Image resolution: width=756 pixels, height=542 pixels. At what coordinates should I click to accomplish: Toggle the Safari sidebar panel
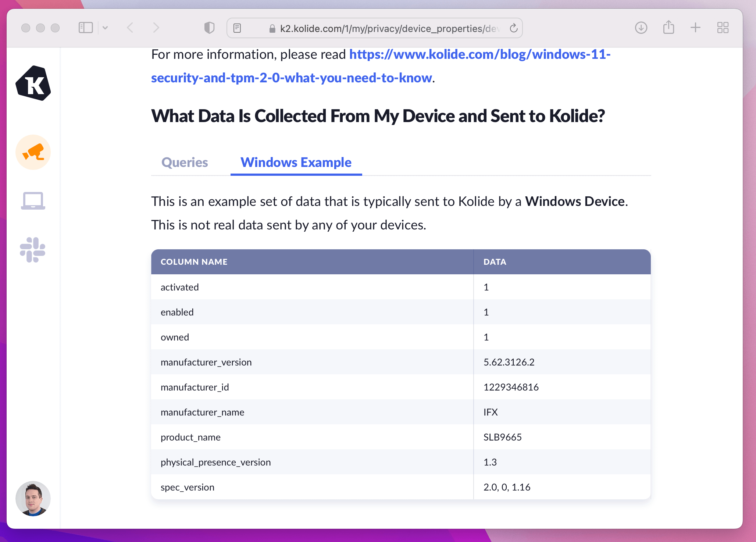pyautogui.click(x=86, y=28)
